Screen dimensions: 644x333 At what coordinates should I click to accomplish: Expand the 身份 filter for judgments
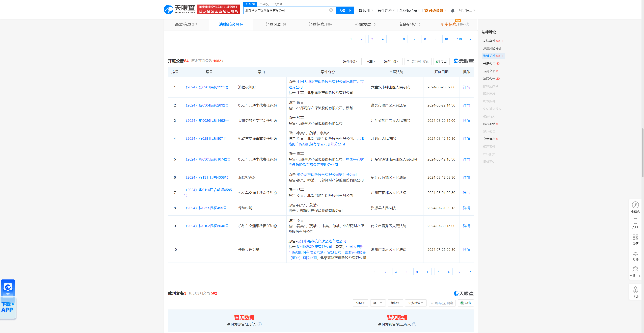(x=360, y=303)
